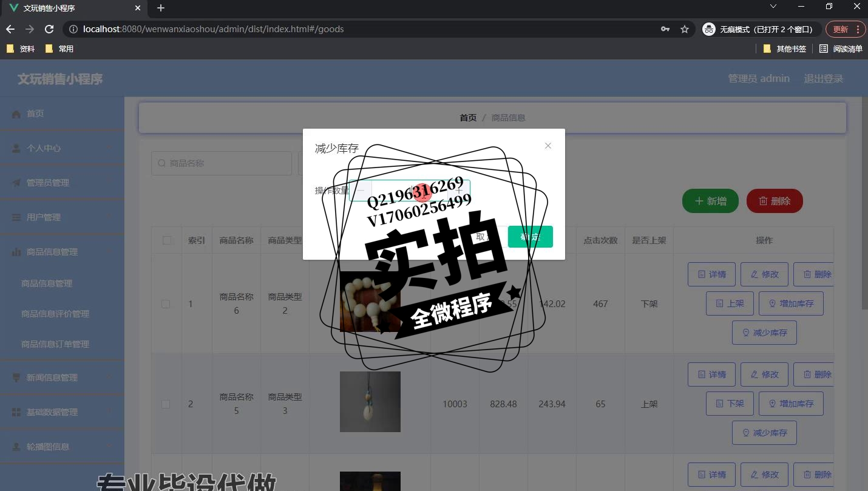Go back in browser history

click(x=10, y=29)
